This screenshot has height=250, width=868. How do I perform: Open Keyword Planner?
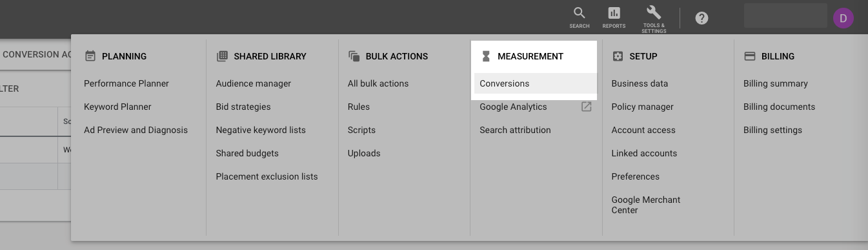pyautogui.click(x=117, y=107)
